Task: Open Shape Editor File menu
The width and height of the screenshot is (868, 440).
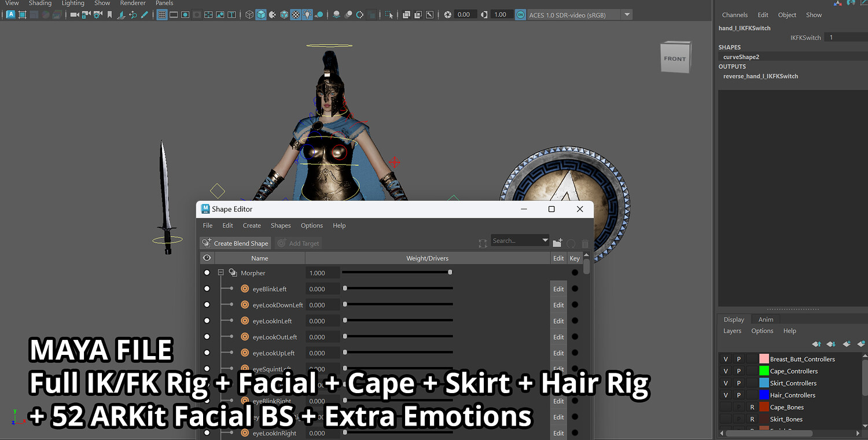Action: tap(208, 225)
